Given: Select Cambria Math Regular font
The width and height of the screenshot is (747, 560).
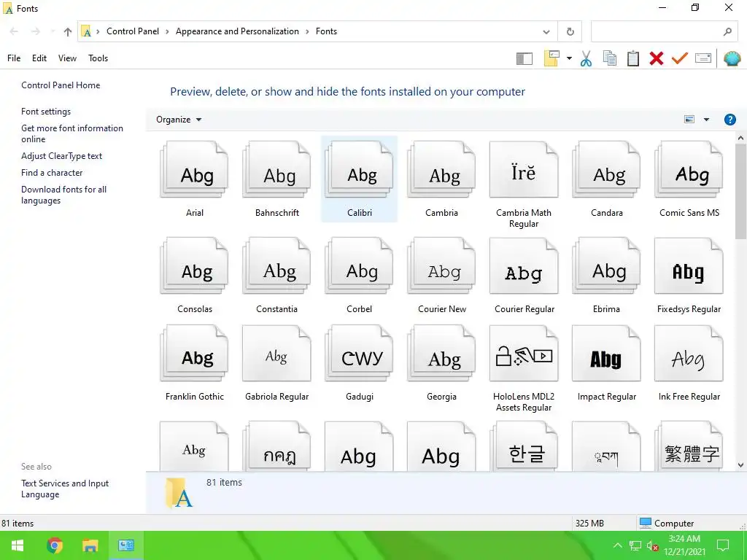Looking at the screenshot, I should pos(524,184).
